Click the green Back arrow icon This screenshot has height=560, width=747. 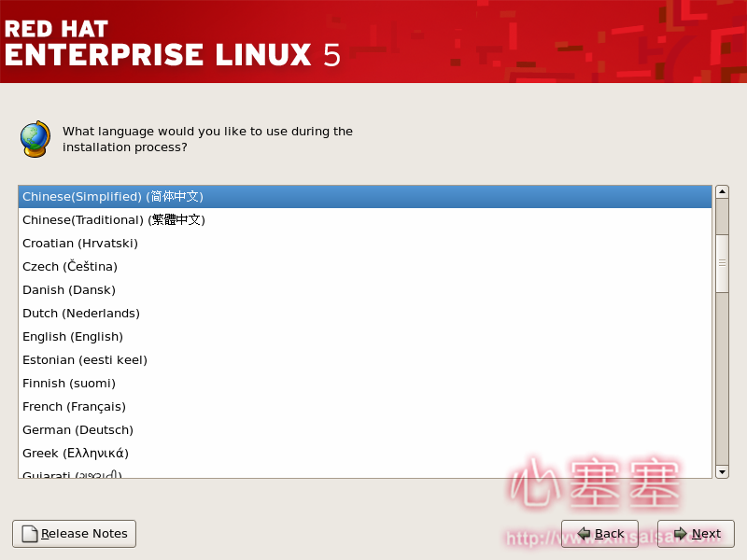[584, 533]
